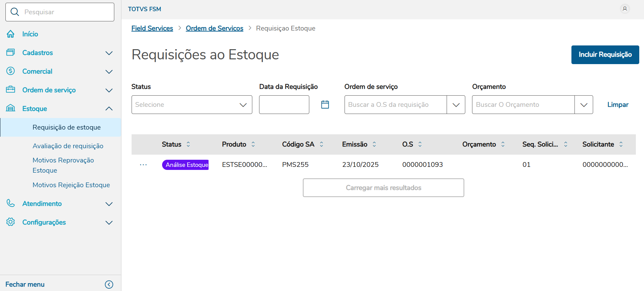644x291 pixels.
Task: Click the search magnifier icon
Action: (x=15, y=12)
